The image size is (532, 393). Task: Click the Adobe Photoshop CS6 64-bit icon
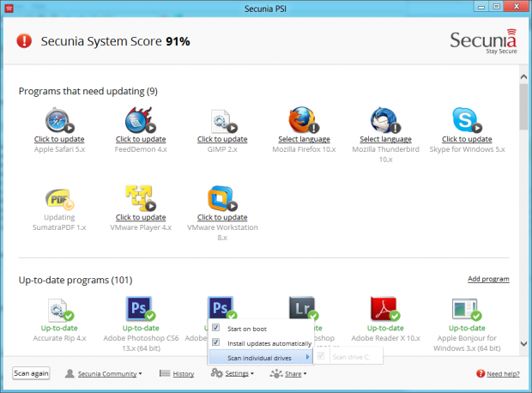[x=141, y=309]
